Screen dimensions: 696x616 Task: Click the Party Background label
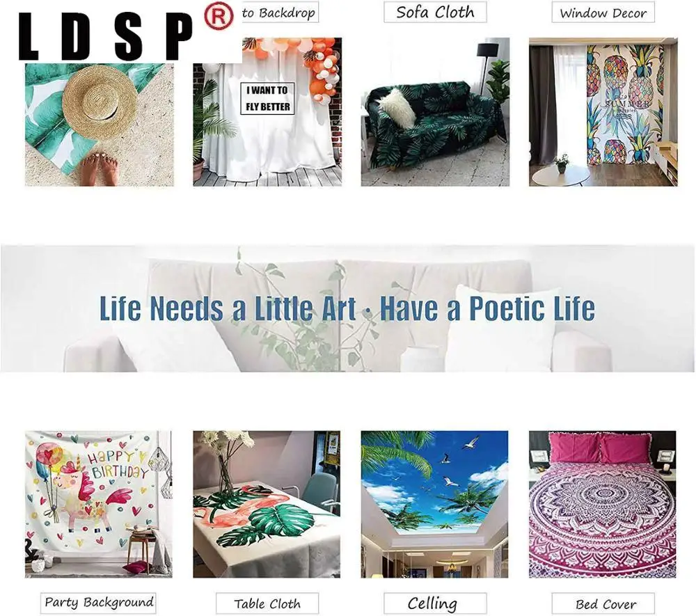(99, 603)
